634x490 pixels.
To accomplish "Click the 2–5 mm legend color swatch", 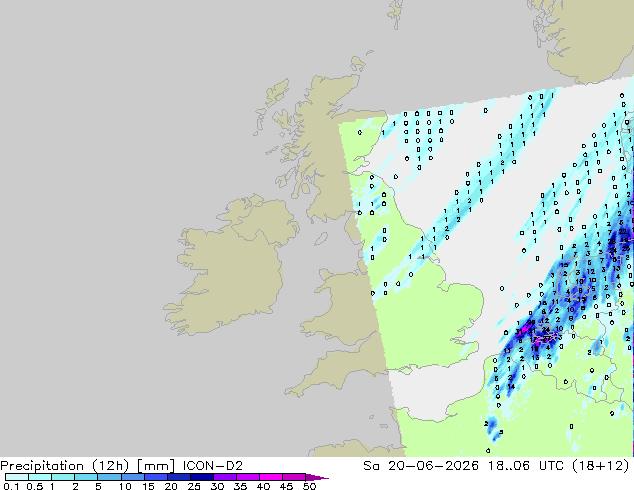I will (x=86, y=477).
